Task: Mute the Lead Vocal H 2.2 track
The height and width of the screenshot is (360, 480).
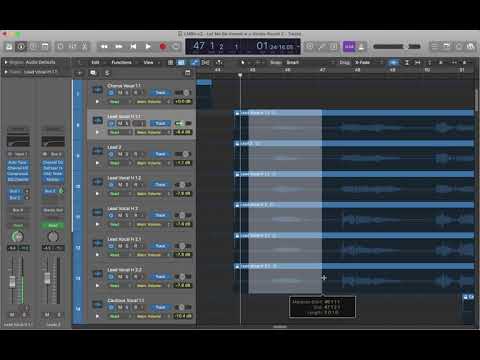Action: [120, 277]
